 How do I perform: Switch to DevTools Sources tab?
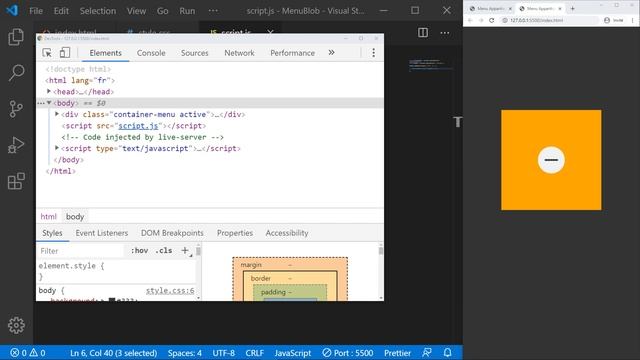click(195, 53)
